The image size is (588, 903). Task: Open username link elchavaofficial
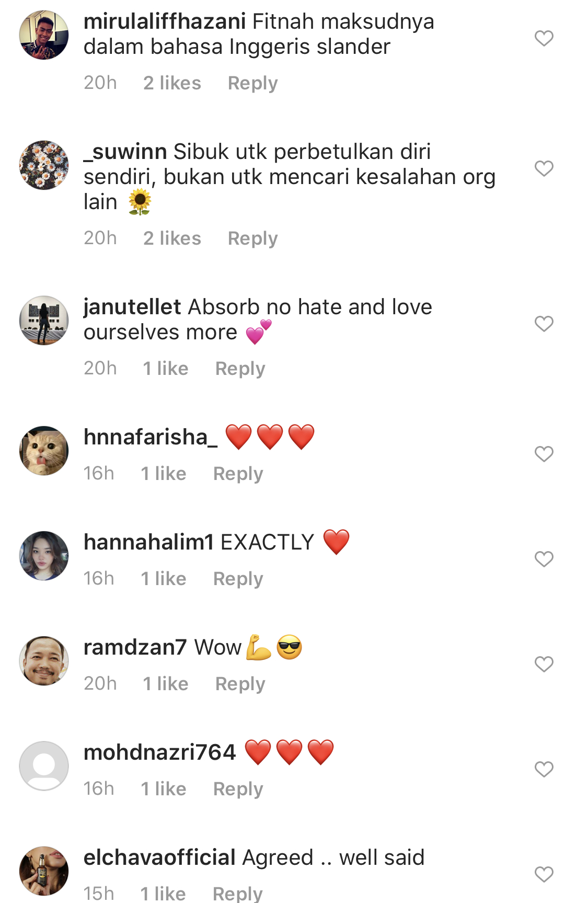(159, 858)
